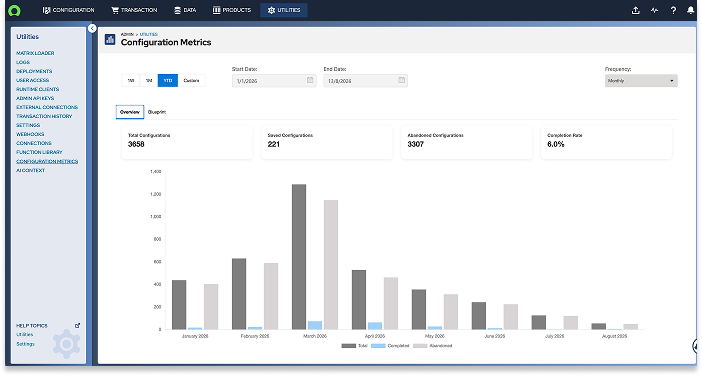
Task: Click the April Completed blue bar
Action: 375,326
